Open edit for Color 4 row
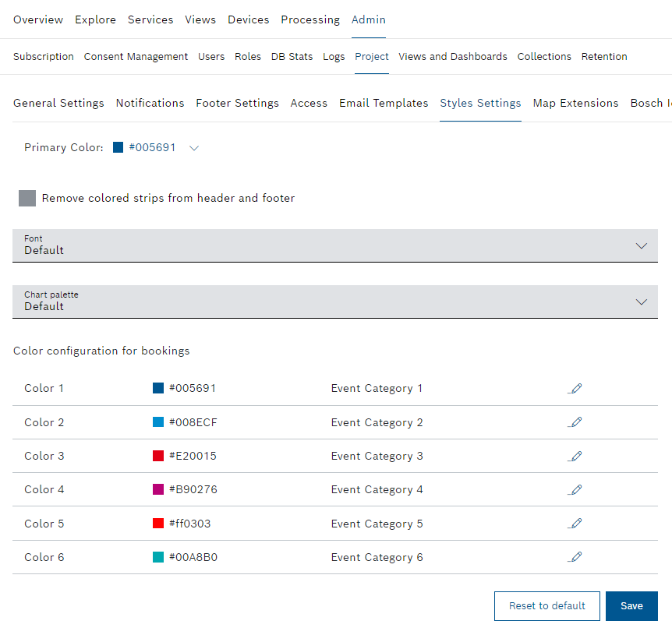 point(575,489)
